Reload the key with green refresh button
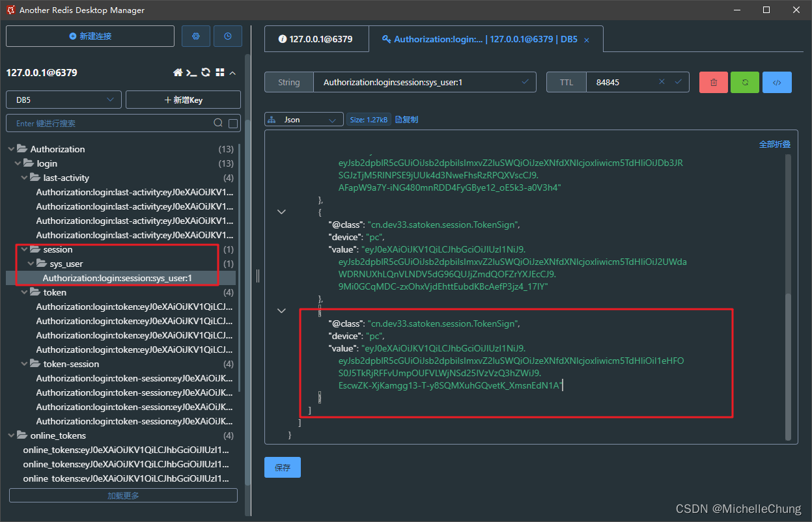The width and height of the screenshot is (812, 522). pos(745,83)
